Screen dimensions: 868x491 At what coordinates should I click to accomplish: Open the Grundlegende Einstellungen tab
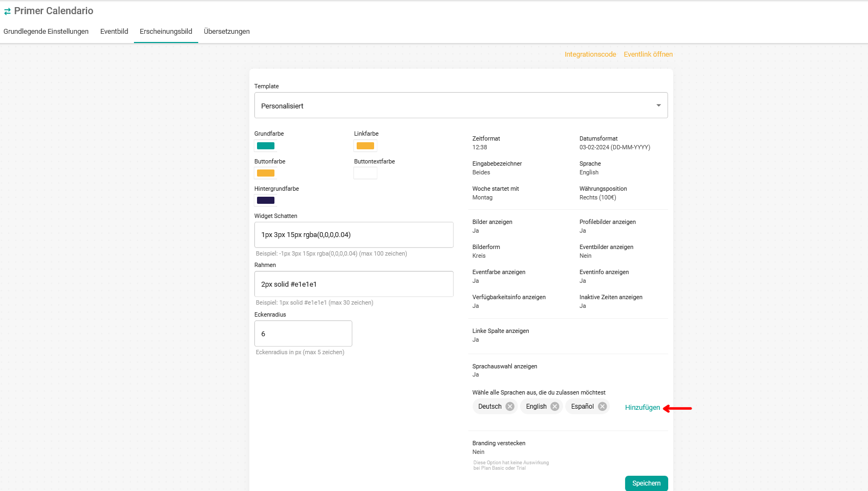[46, 32]
